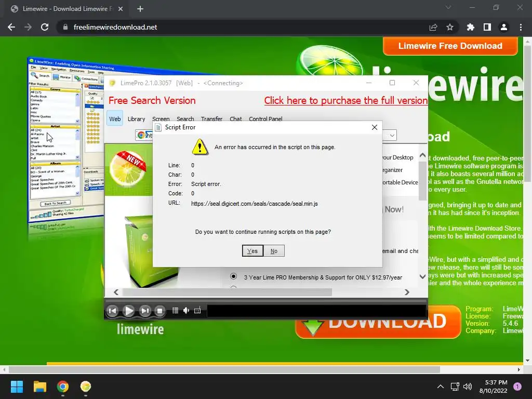The height and width of the screenshot is (399, 532).
Task: Open Chrome three-dot menu
Action: (x=521, y=27)
